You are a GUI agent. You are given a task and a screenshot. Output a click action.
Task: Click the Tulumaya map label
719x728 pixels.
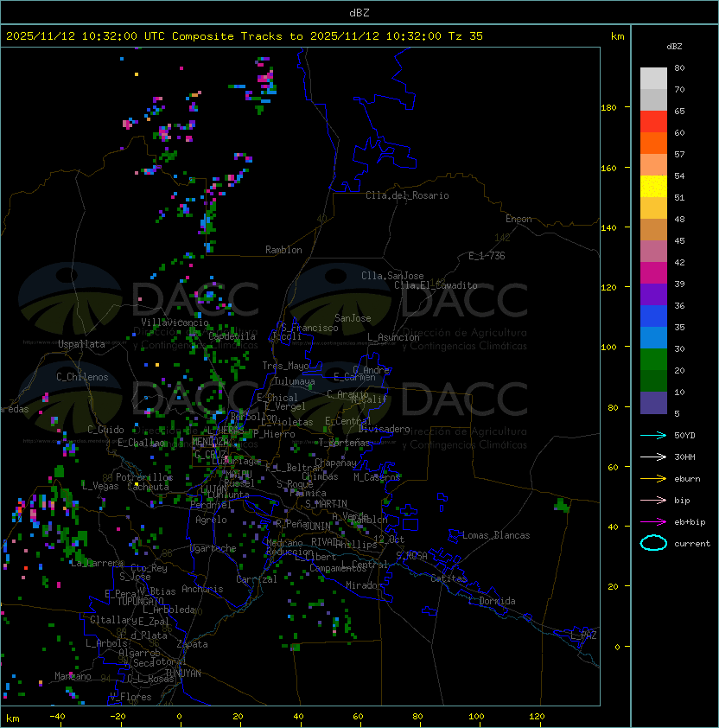[x=295, y=381]
